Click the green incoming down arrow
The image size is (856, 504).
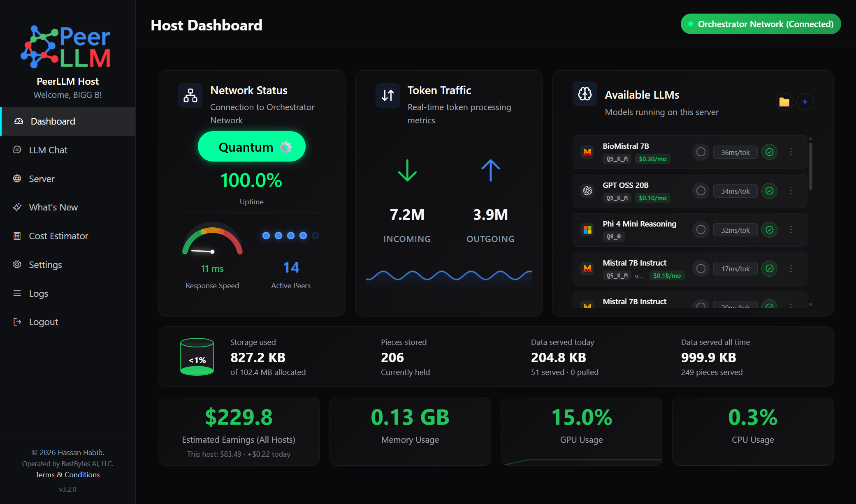(x=407, y=170)
